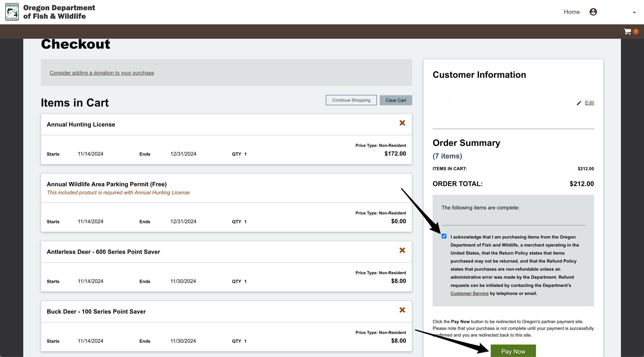Click the ODFW logo icon

point(12,12)
